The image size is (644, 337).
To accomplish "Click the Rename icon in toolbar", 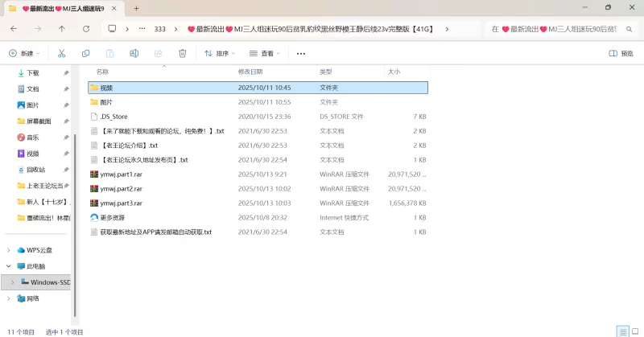I will point(134,53).
